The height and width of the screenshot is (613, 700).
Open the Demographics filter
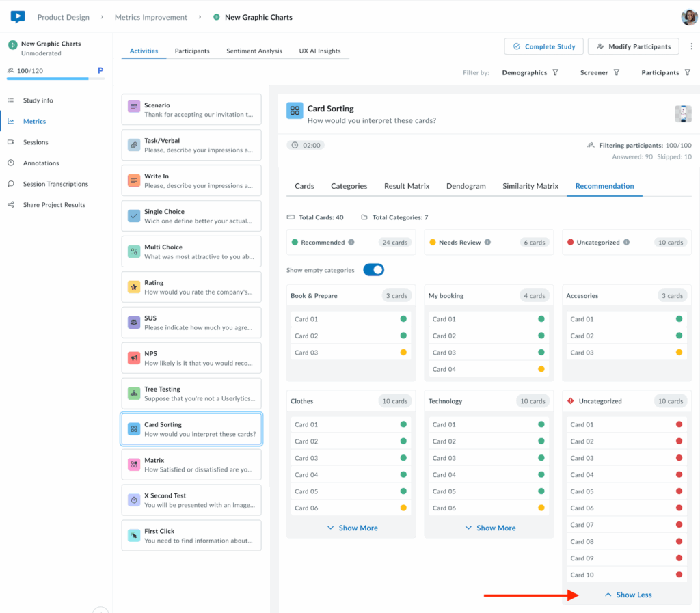pos(530,72)
